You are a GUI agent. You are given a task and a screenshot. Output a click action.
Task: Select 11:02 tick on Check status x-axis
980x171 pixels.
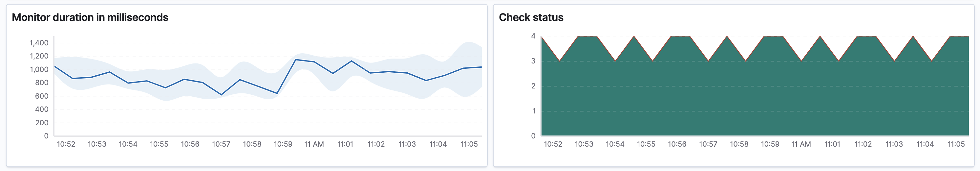(863, 144)
